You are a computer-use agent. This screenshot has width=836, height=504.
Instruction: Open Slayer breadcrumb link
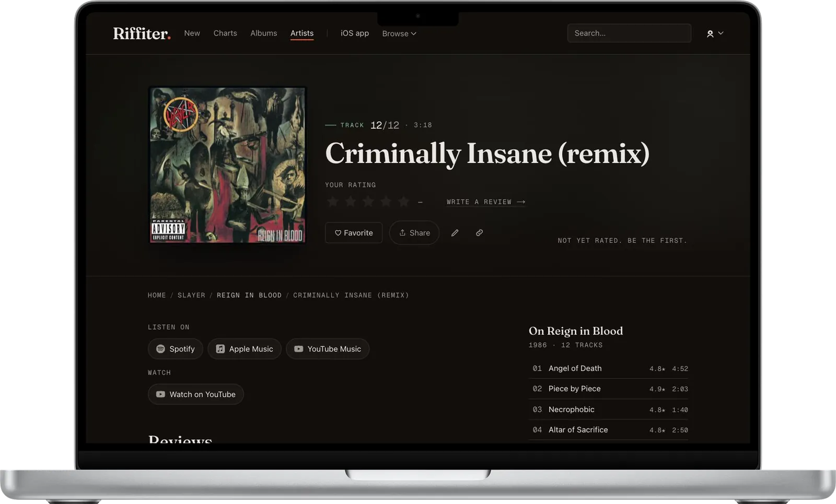(x=191, y=295)
